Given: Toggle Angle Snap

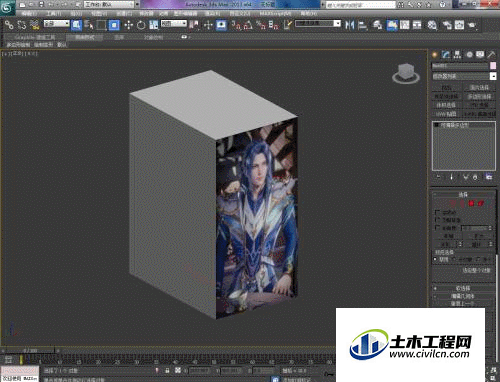Looking at the screenshot, I should (x=248, y=25).
